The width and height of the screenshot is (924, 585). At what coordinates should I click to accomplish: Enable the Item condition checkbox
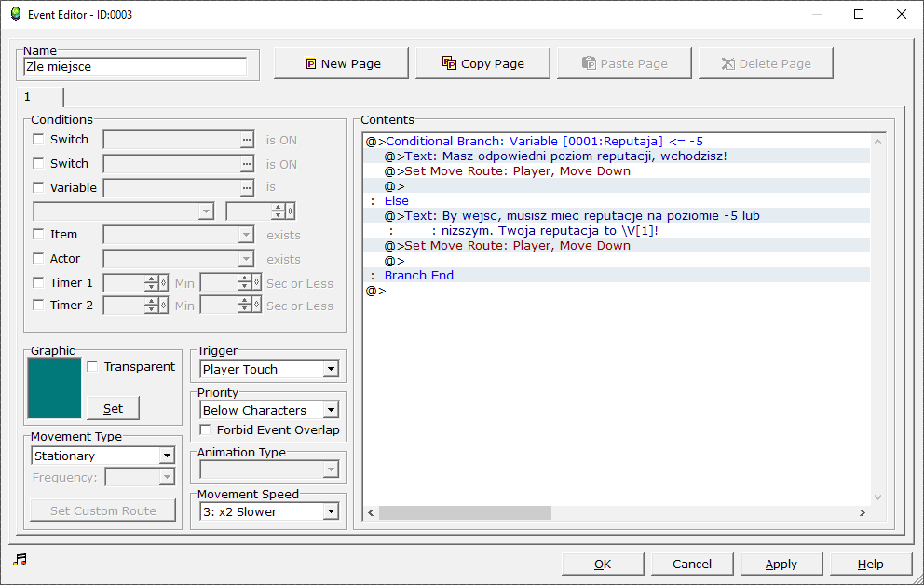[x=39, y=234]
